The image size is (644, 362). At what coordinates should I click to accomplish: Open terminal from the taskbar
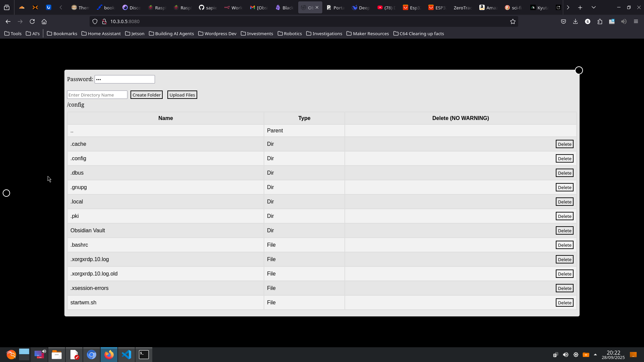coord(144,355)
